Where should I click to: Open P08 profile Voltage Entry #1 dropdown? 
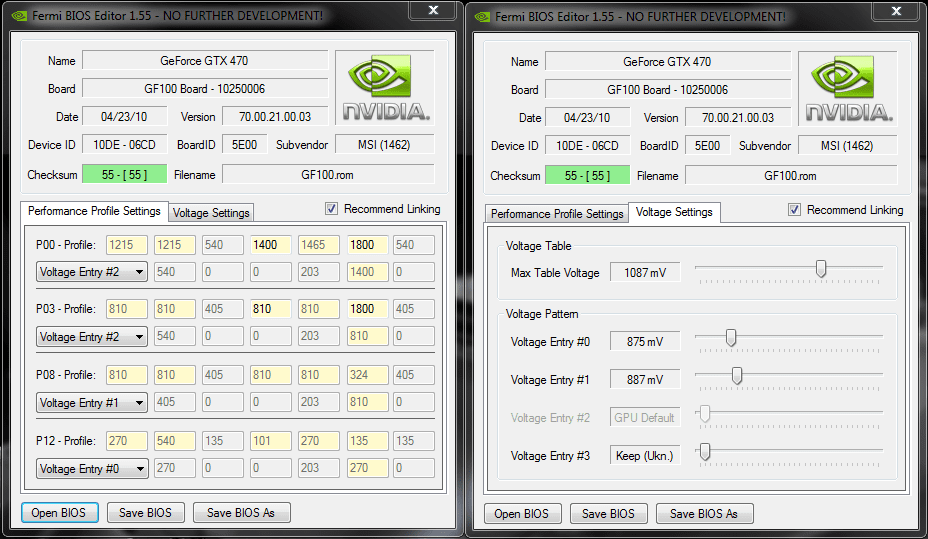coord(92,403)
